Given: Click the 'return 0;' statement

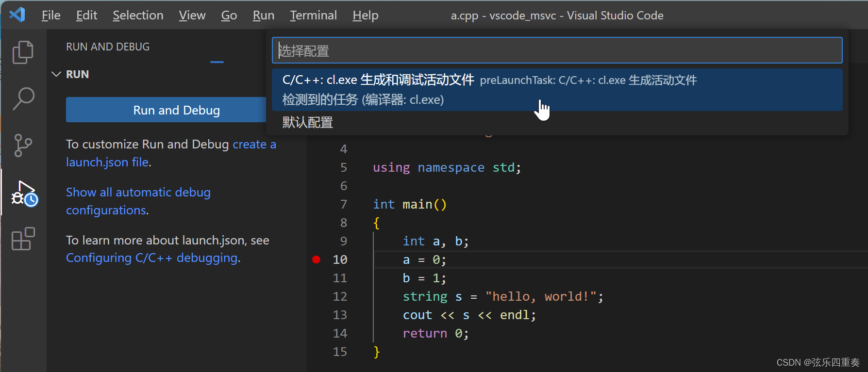Looking at the screenshot, I should coord(435,333).
